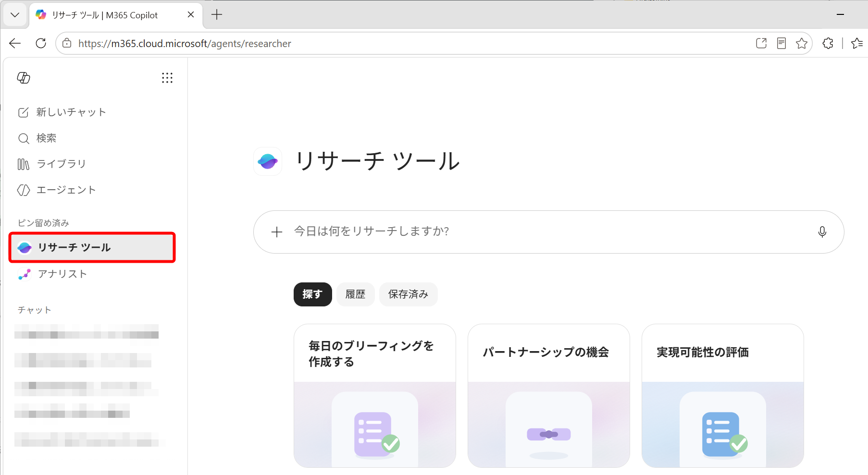Click the plus attach icon in prompt box

277,232
